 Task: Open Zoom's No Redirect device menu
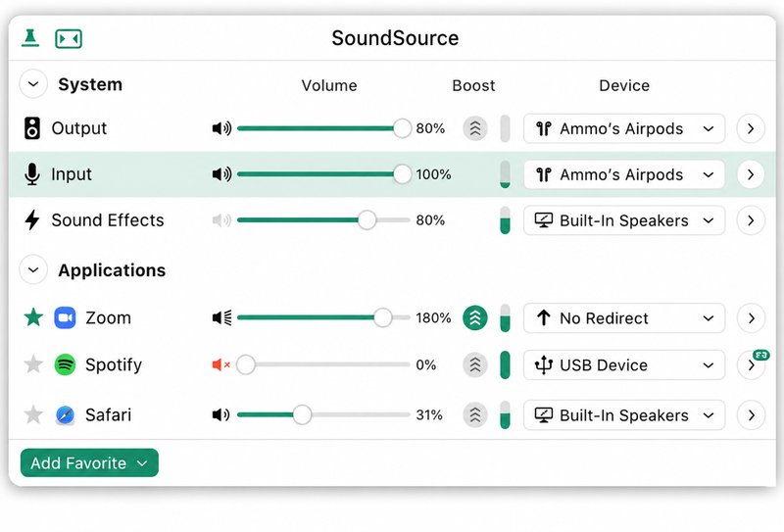click(624, 318)
